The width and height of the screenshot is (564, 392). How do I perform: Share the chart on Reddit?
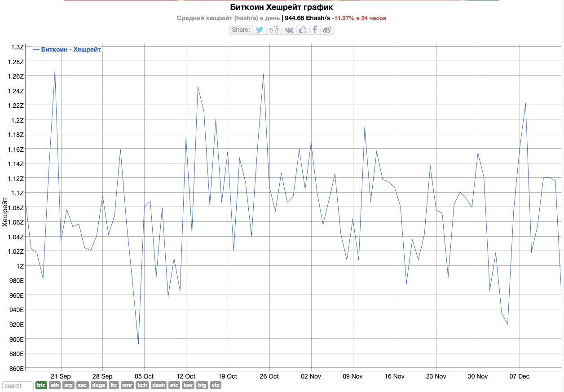(274, 30)
